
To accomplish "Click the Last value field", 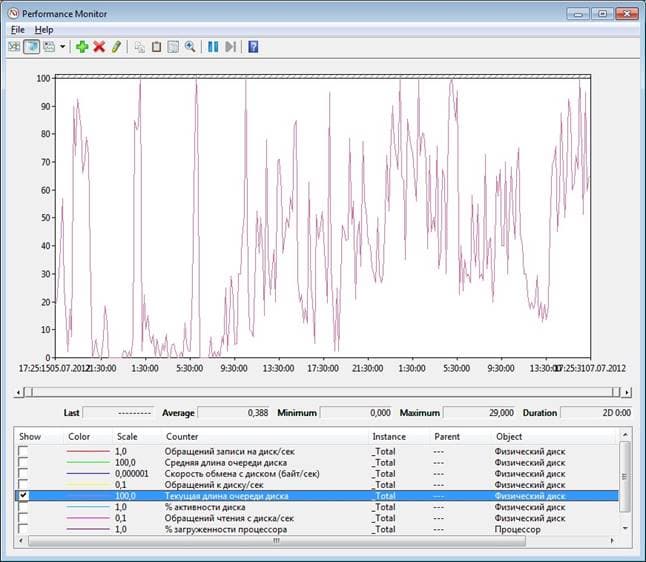I will click(118, 412).
